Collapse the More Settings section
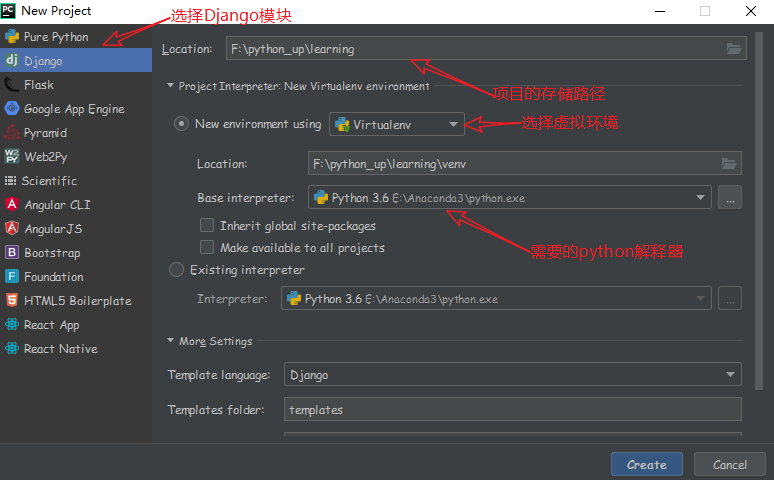Screen dimensions: 774x480 [x=170, y=340]
